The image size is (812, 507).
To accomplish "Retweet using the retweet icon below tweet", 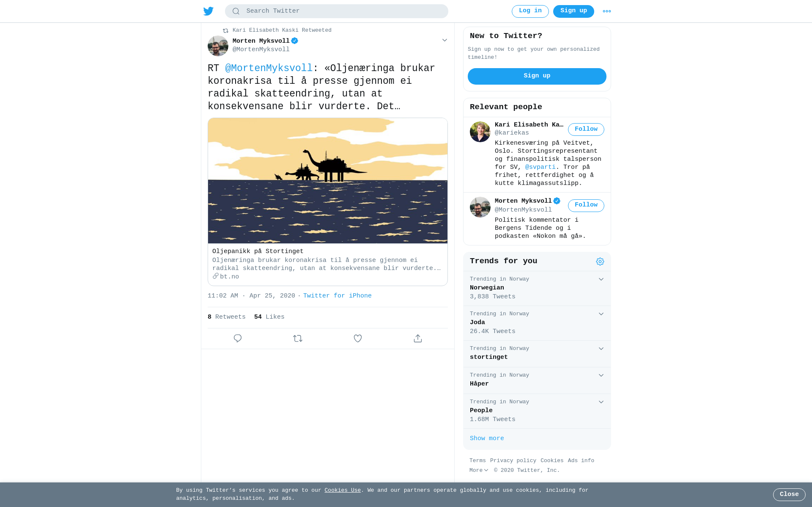I will 298,338.
